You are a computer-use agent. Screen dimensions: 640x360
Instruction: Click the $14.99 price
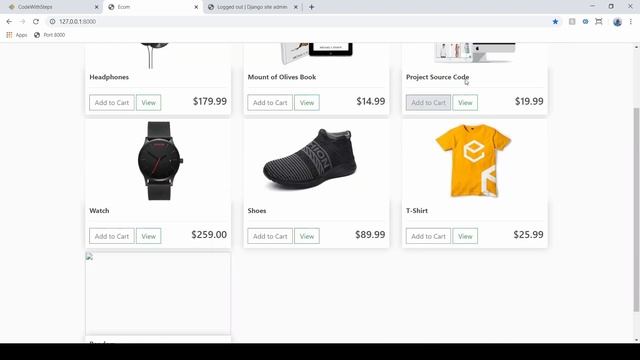371,101
